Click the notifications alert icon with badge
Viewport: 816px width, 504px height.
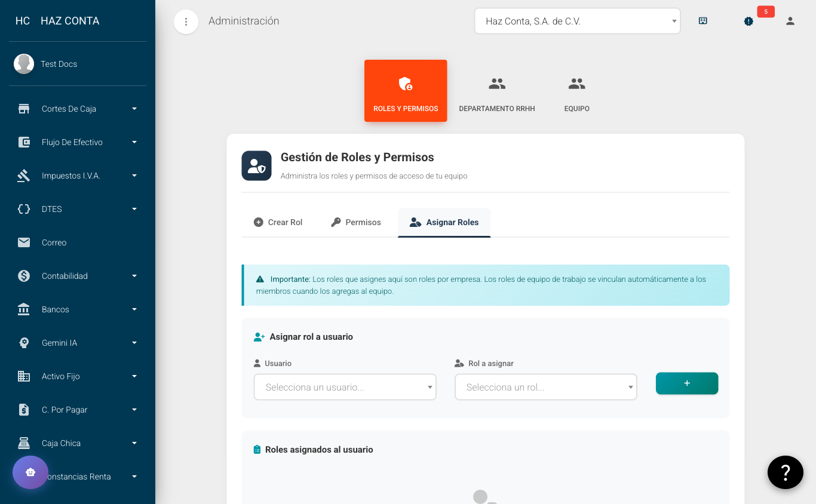(x=748, y=21)
